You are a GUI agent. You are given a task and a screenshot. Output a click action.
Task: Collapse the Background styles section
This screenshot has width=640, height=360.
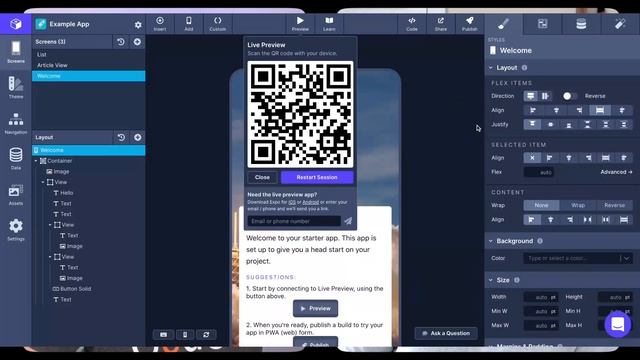491,241
